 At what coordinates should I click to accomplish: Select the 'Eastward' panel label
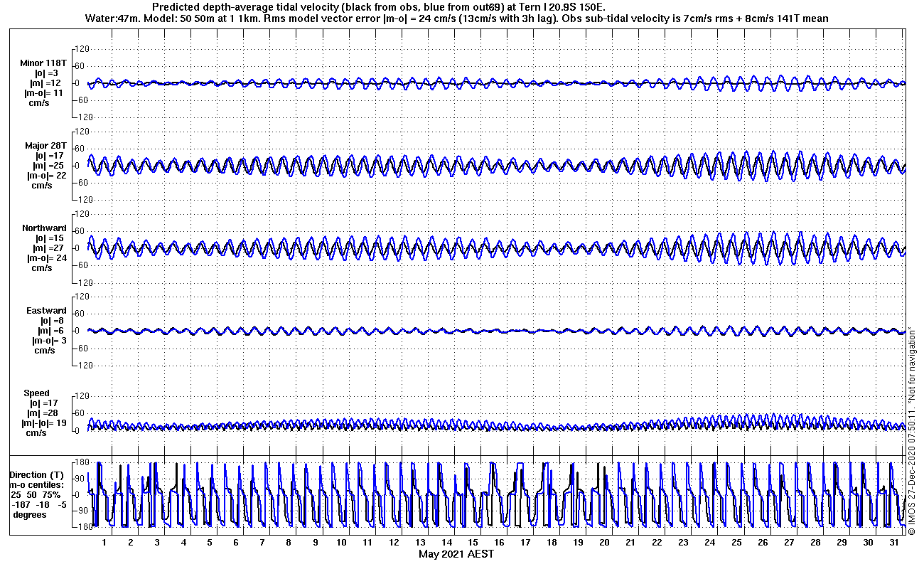coord(46,311)
